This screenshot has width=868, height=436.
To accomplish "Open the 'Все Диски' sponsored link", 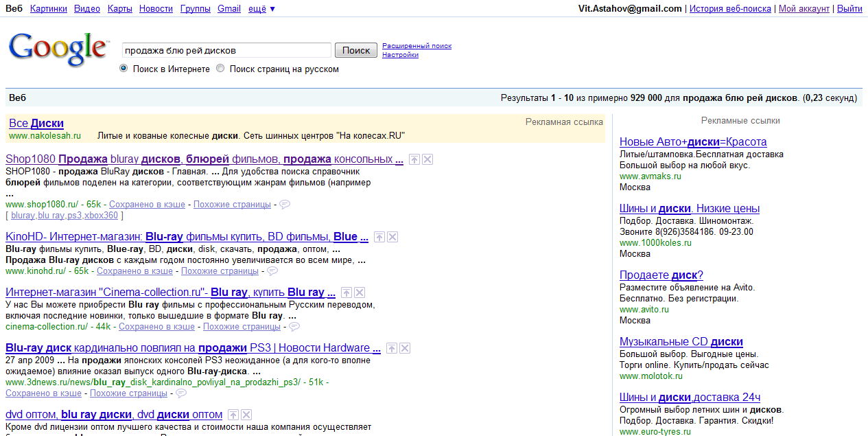I will pos(36,124).
